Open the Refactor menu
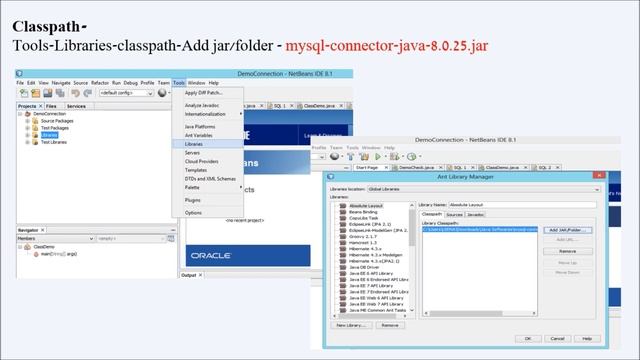This screenshot has width=640, height=360. [x=100, y=83]
